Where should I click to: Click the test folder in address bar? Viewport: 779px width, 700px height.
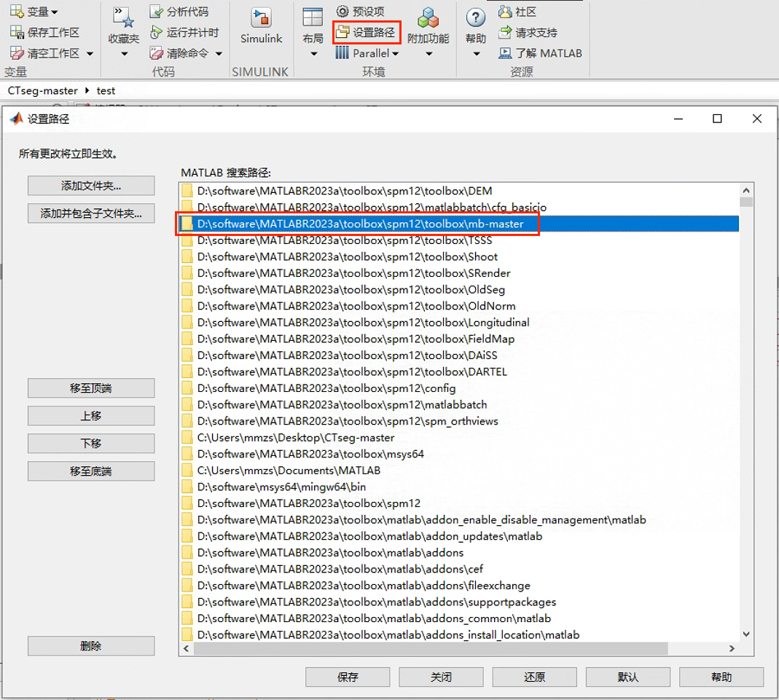point(106,91)
